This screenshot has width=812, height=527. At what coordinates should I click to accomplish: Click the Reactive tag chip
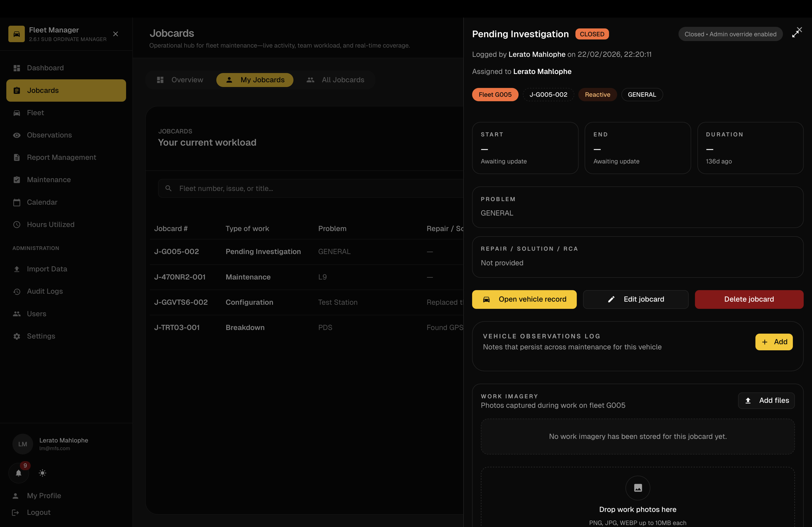tap(597, 94)
